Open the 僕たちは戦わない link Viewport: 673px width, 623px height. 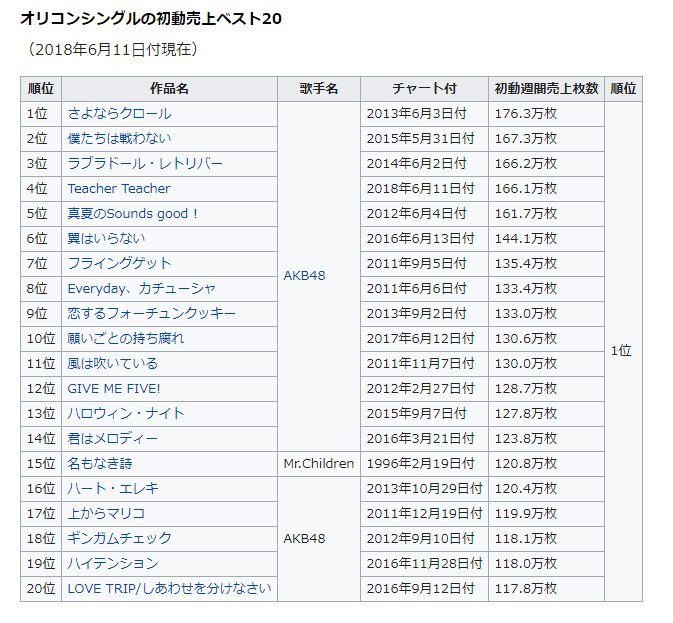[119, 139]
